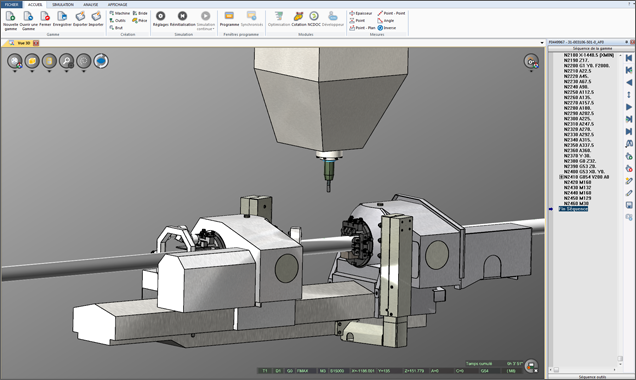Click the Enregistrer save icon
This screenshot has width=636, height=380.
(62, 19)
